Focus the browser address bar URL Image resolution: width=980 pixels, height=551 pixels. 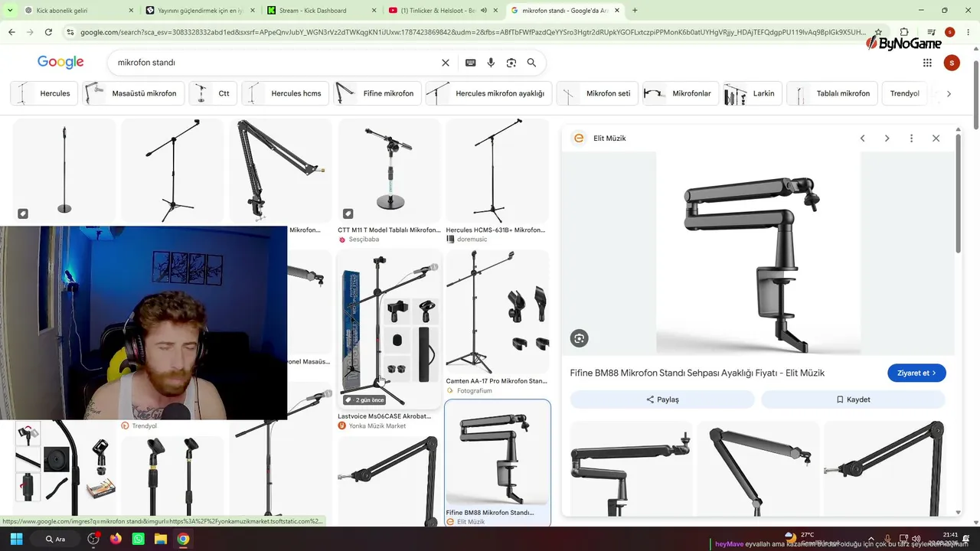pyautogui.click(x=473, y=32)
